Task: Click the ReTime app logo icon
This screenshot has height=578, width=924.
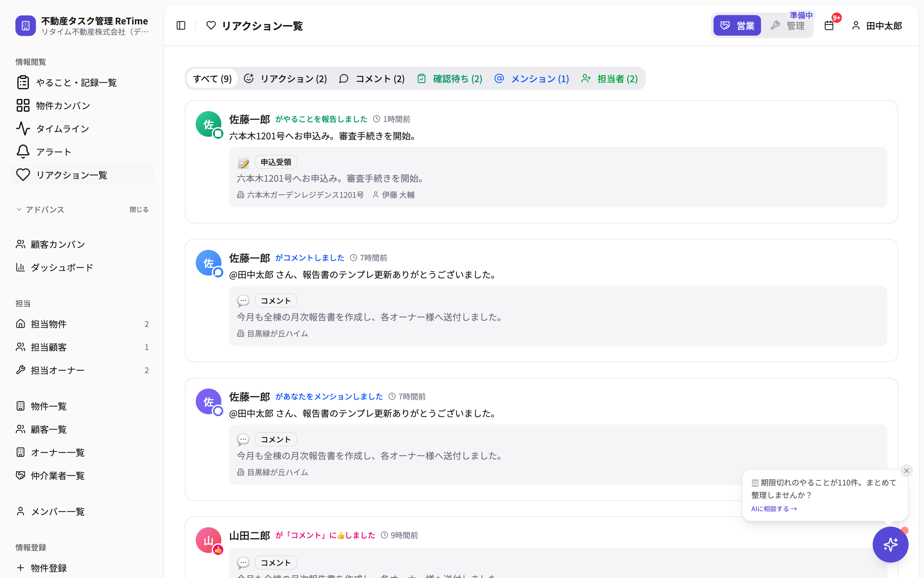Action: tap(26, 26)
